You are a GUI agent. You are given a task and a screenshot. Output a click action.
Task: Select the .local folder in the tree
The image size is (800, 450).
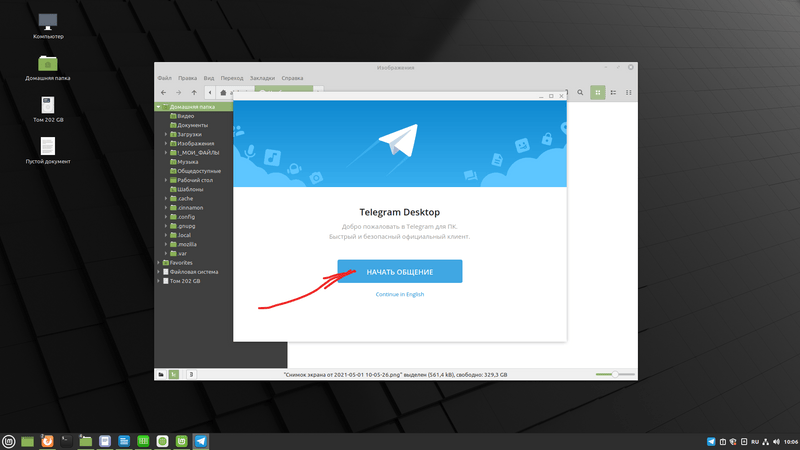(x=184, y=235)
